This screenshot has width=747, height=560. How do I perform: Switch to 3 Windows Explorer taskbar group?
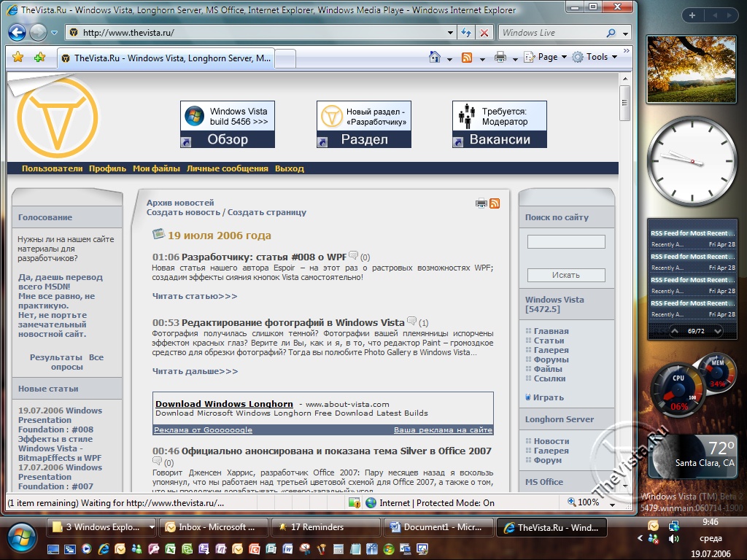pyautogui.click(x=102, y=527)
